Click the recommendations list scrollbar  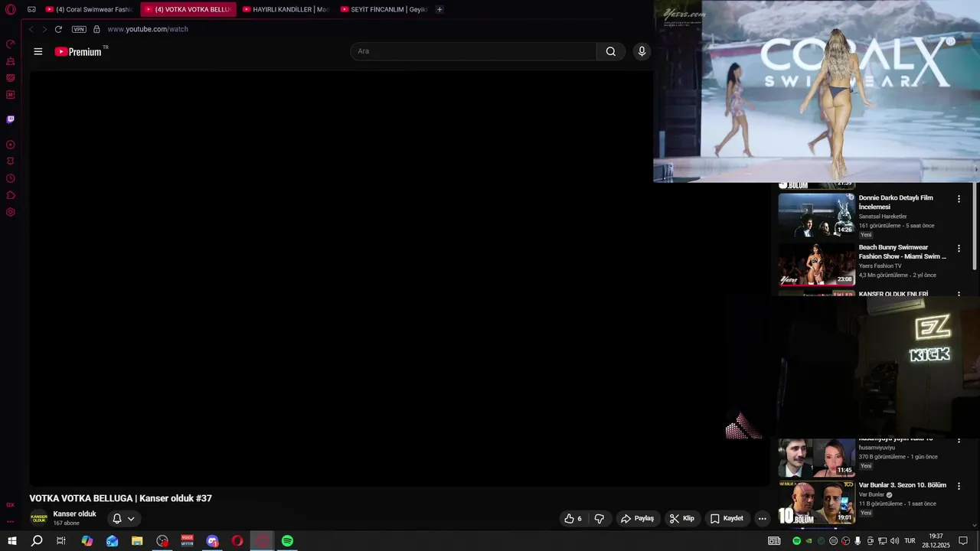click(975, 226)
